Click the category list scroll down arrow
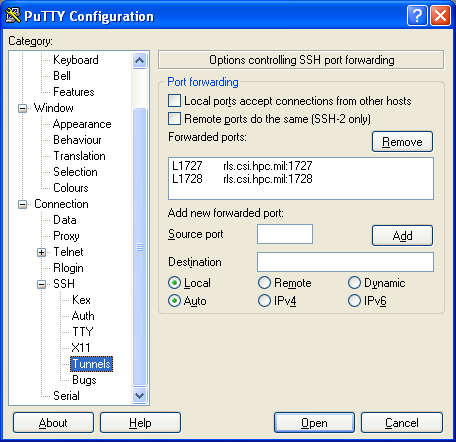Screen dimensions: 456x442 click(x=139, y=396)
